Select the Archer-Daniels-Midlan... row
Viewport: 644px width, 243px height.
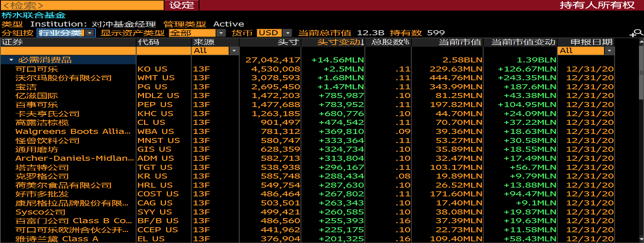307,158
